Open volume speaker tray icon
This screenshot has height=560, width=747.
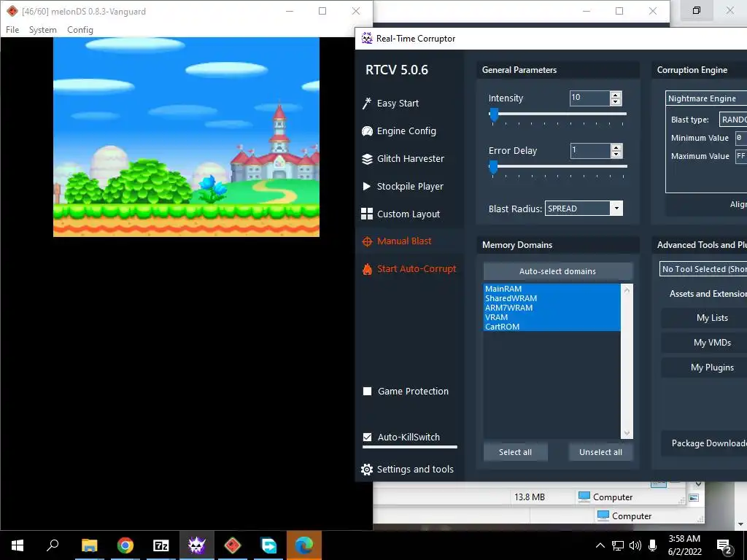635,545
